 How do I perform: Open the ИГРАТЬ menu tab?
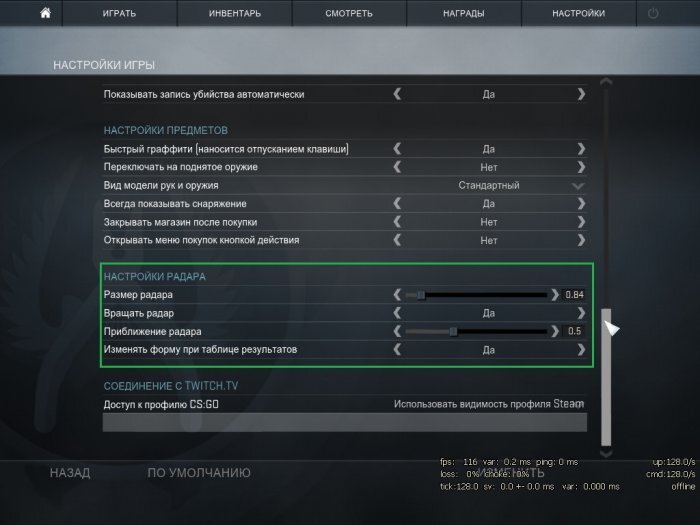[x=119, y=13]
